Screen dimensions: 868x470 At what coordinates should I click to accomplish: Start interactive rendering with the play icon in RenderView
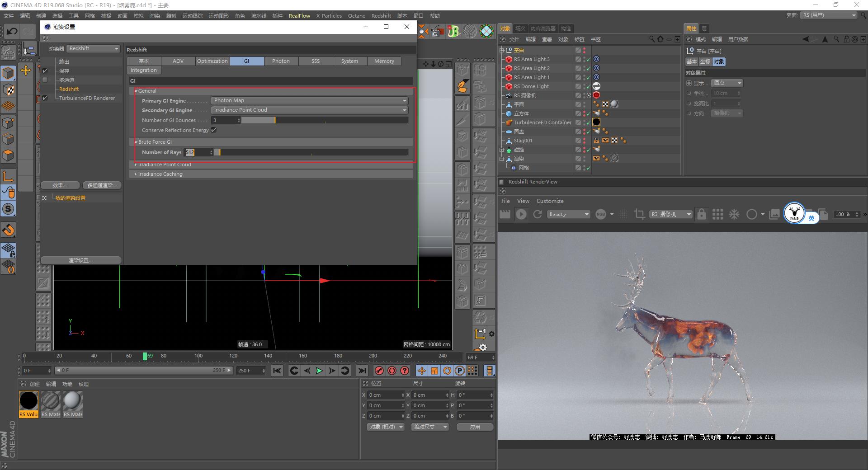tap(521, 214)
